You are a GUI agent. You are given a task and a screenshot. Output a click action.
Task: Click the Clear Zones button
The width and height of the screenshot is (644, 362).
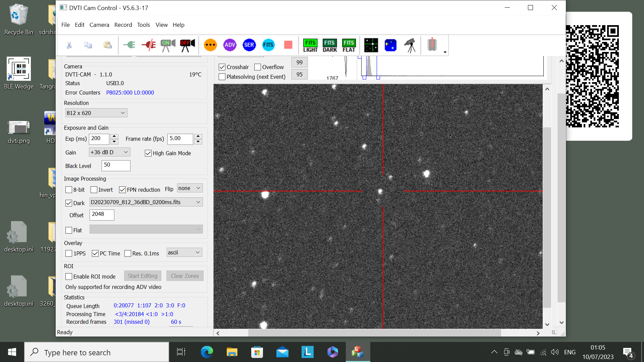(x=185, y=276)
